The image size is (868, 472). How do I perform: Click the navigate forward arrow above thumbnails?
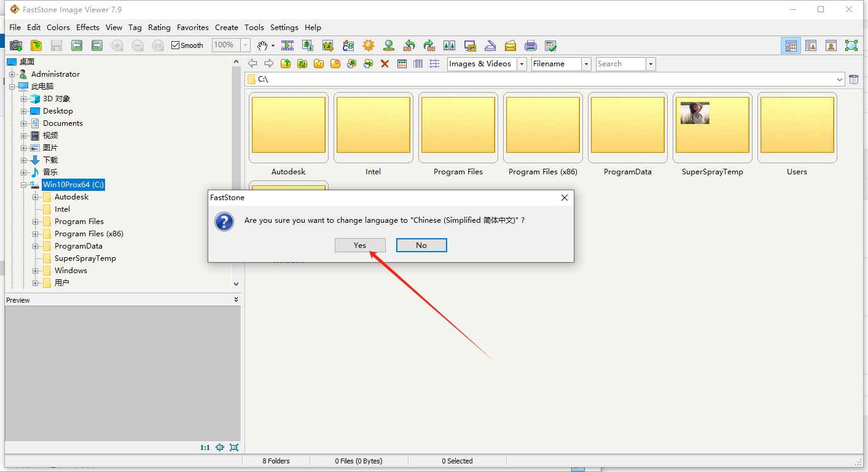[x=269, y=63]
